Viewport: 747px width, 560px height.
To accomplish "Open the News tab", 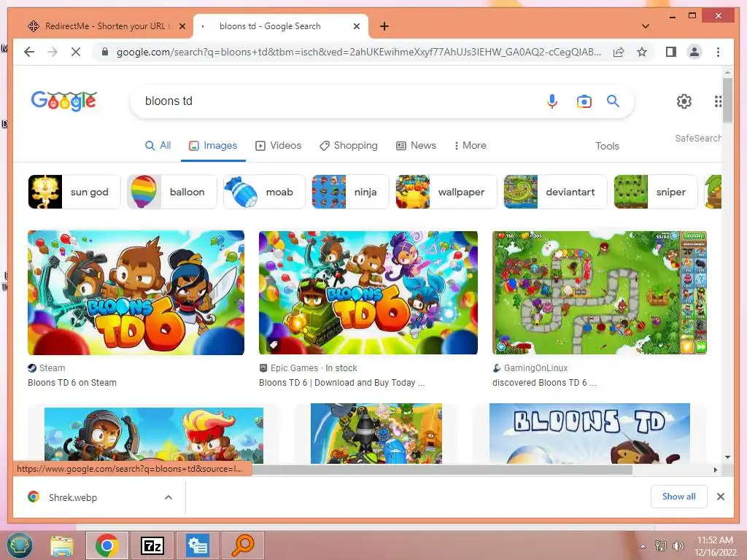I will point(416,146).
